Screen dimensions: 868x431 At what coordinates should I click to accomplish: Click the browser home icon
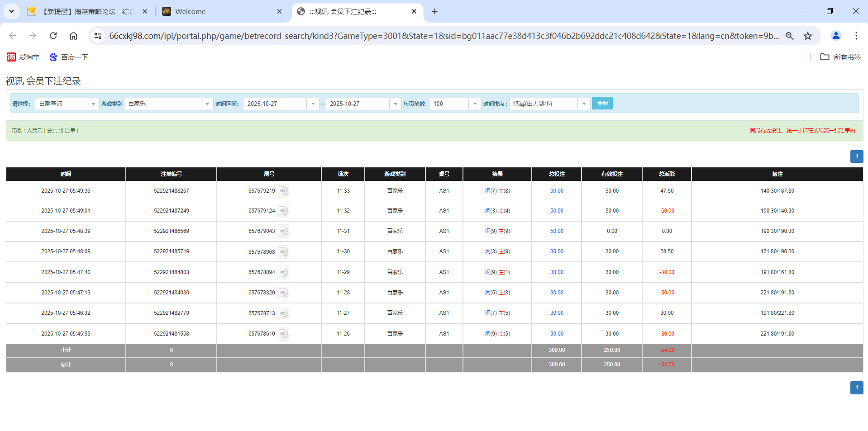73,36
